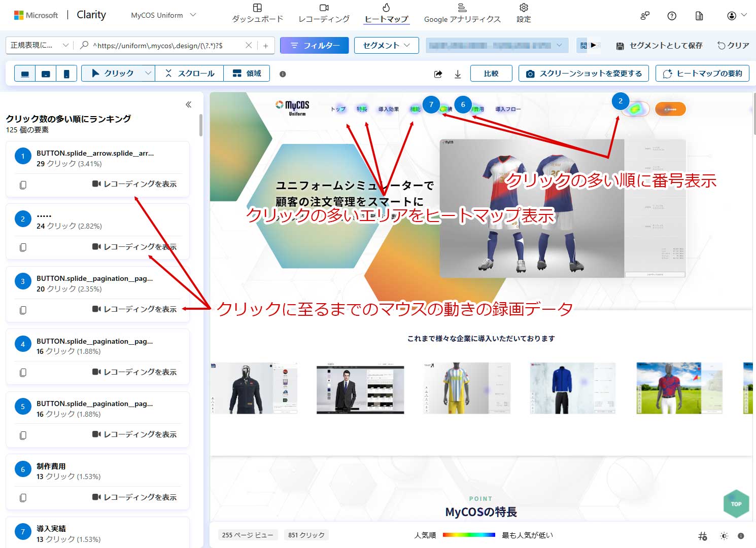
Task: Copy selector icon for rank 2 element
Action: 23,247
